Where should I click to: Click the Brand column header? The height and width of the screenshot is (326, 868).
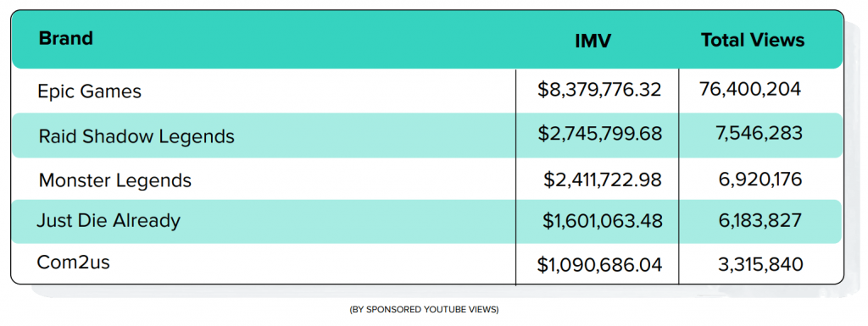[65, 39]
